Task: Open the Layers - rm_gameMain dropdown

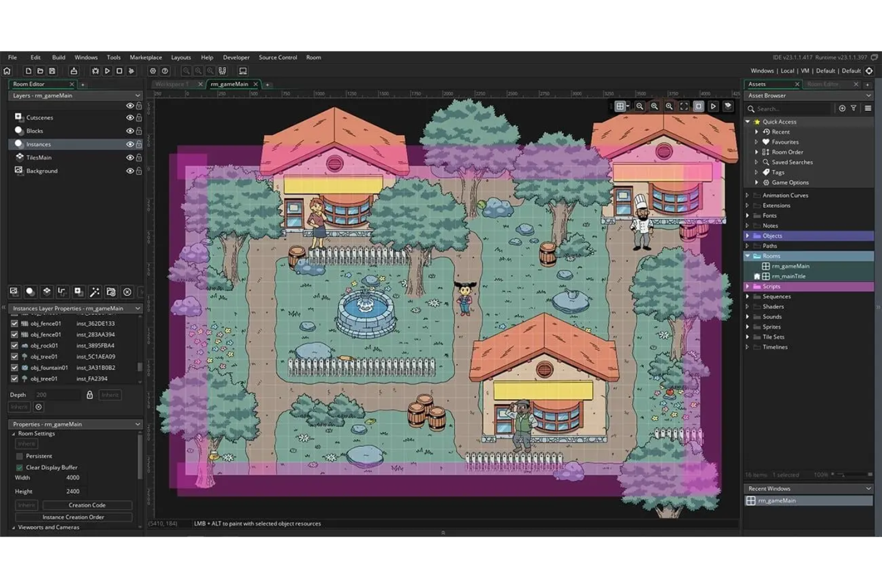Action: point(137,95)
